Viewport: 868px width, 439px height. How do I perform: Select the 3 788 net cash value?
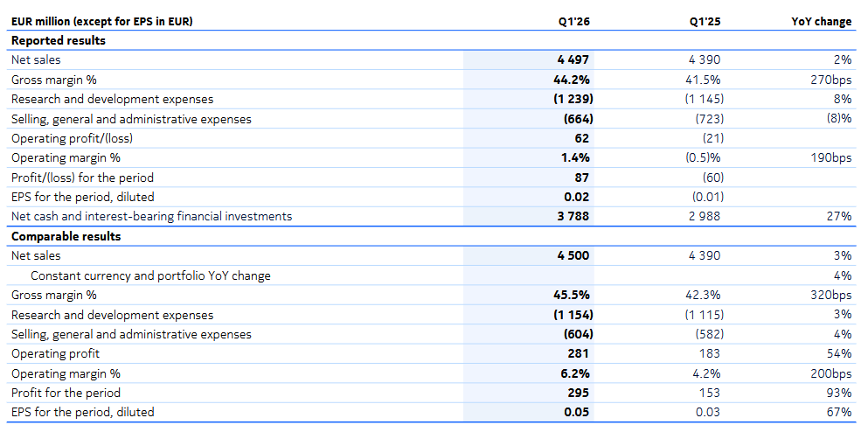click(573, 216)
